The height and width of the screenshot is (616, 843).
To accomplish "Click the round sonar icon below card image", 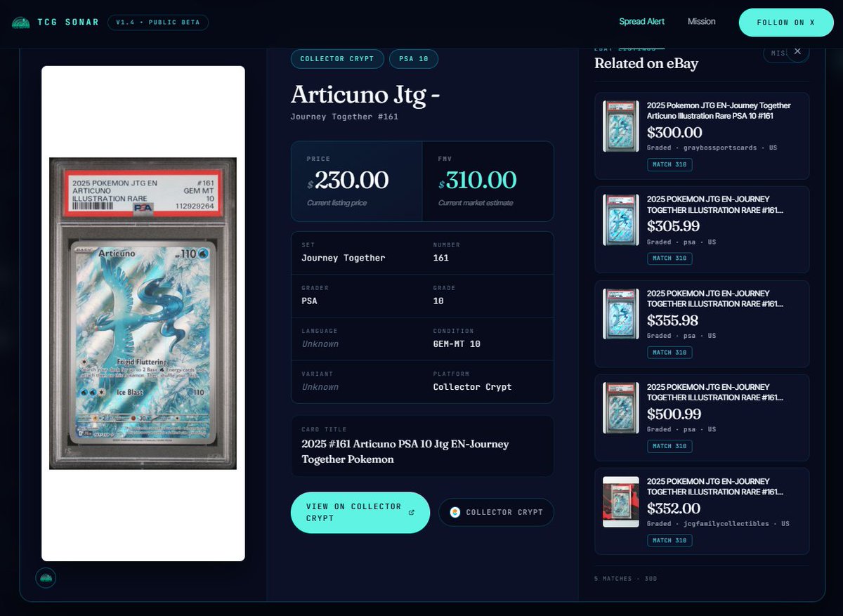I will (x=46, y=577).
